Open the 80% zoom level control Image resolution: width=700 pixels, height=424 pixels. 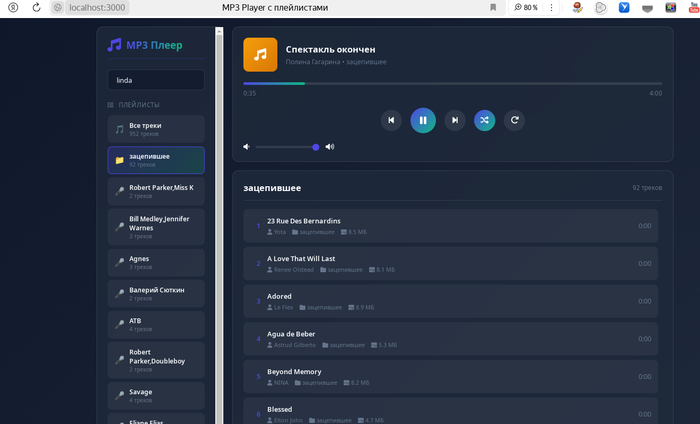(x=527, y=7)
